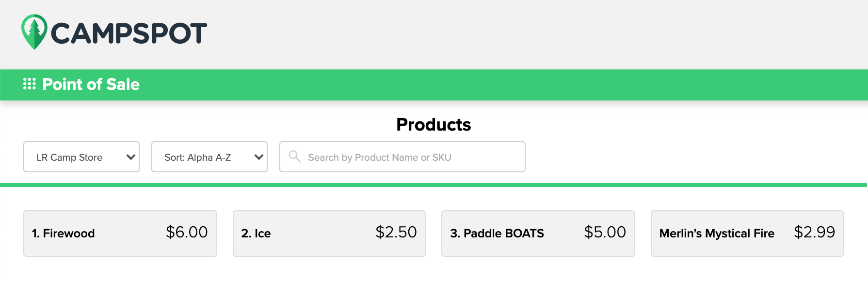Click the search by product name field
This screenshot has width=868, height=284.
tap(402, 157)
